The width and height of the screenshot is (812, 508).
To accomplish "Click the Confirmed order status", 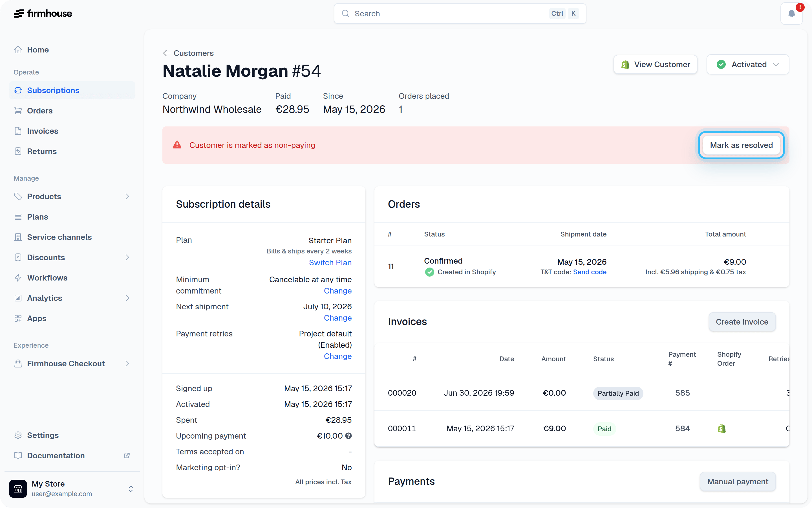I will point(443,261).
